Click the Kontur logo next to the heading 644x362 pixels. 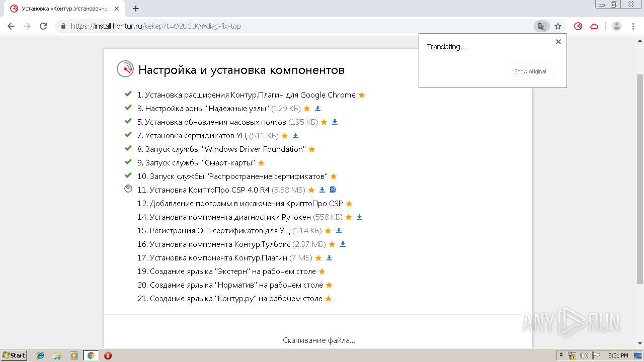(125, 69)
